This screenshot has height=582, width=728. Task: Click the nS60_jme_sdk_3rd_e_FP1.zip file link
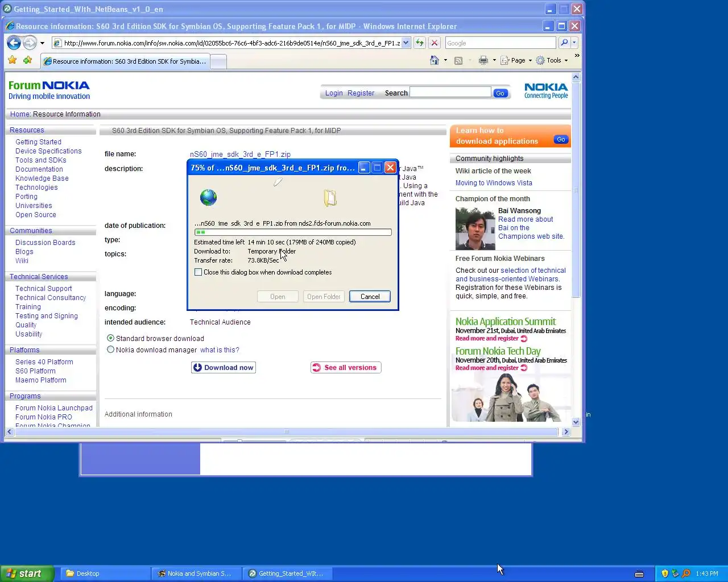[x=240, y=154]
